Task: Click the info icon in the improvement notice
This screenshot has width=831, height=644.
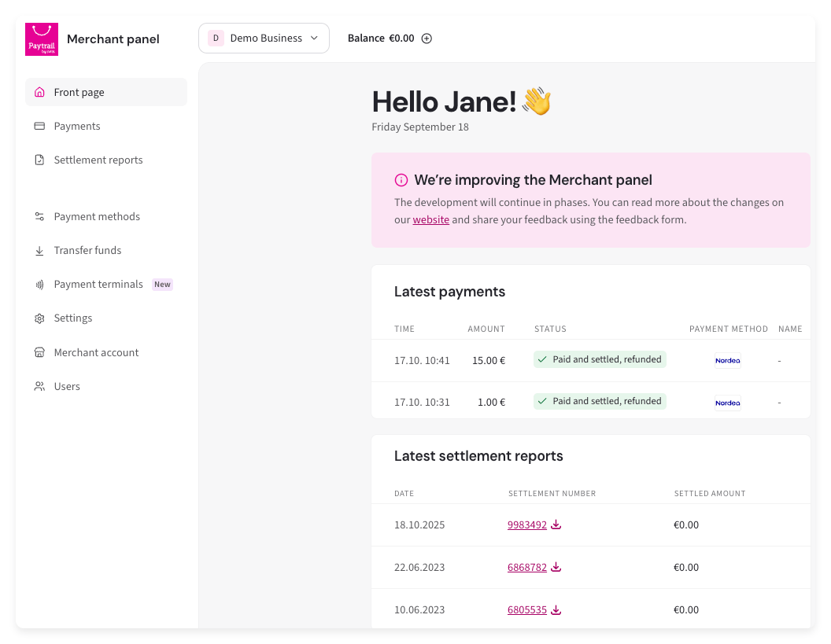Action: [x=401, y=180]
